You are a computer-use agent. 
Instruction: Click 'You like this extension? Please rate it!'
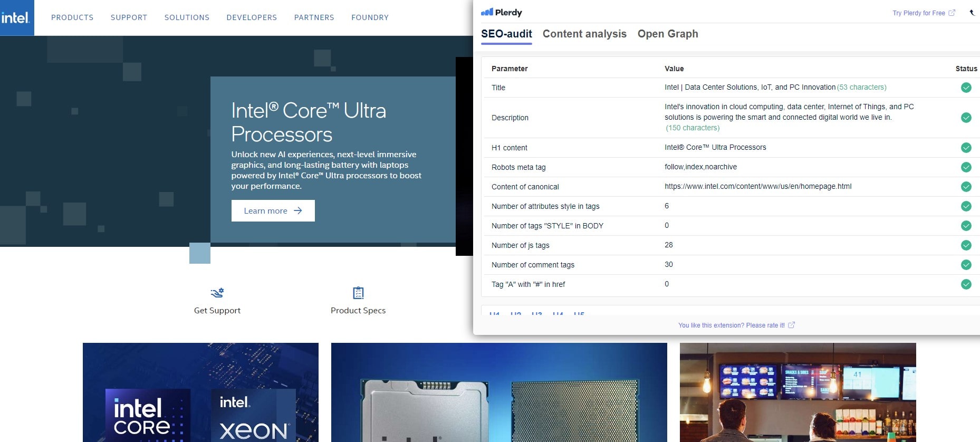click(x=731, y=325)
